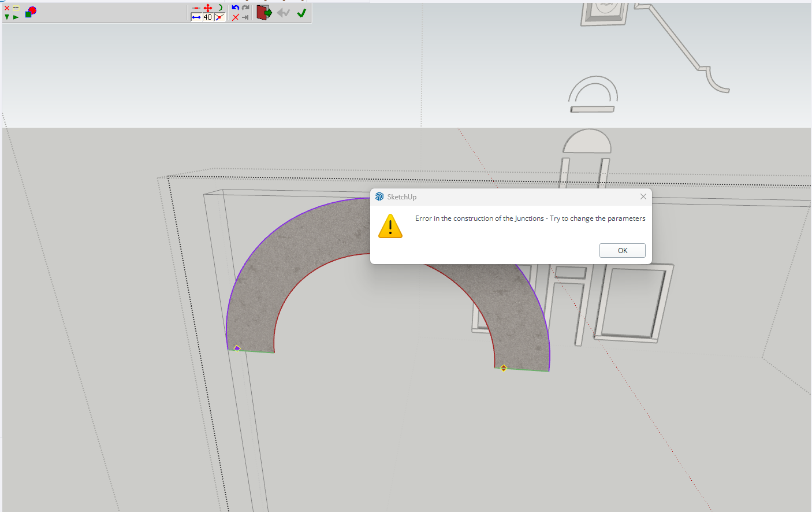The height and width of the screenshot is (512, 812).
Task: Click the gray back-arrow checkmark icon
Action: (x=283, y=13)
